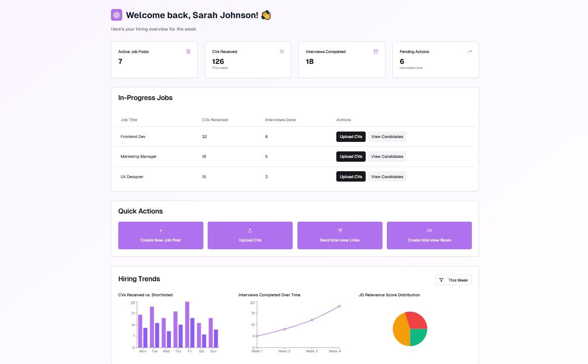Click the purple target logo icon
This screenshot has height=364, width=588.
click(117, 15)
